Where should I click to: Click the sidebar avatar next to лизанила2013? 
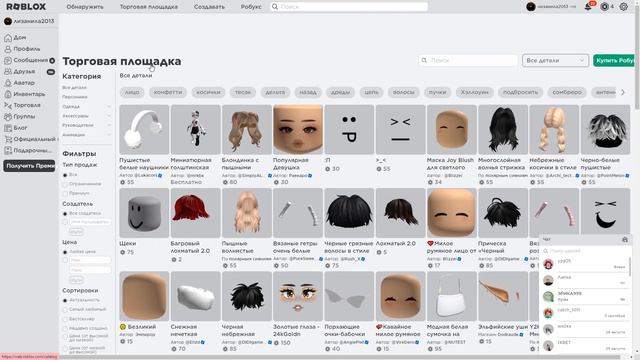click(x=8, y=21)
